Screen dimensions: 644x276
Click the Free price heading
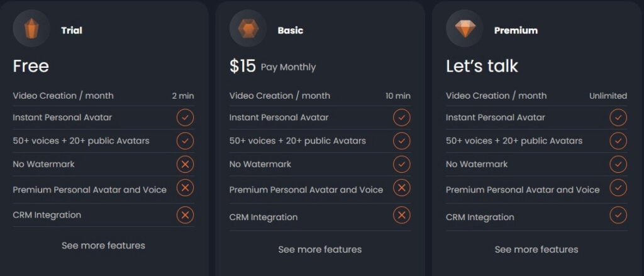pos(31,66)
